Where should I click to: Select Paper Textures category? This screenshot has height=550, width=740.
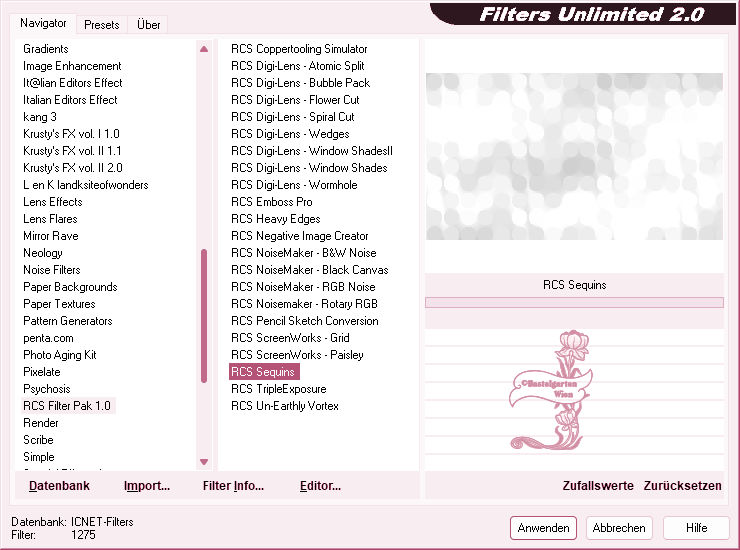[59, 304]
